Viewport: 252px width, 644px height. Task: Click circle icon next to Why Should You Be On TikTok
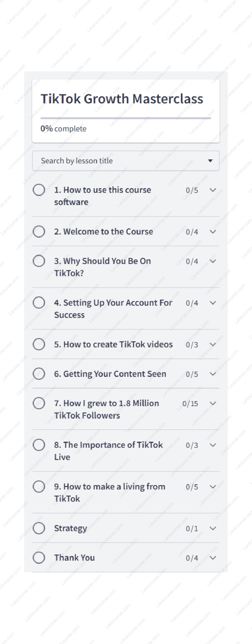[x=39, y=261]
